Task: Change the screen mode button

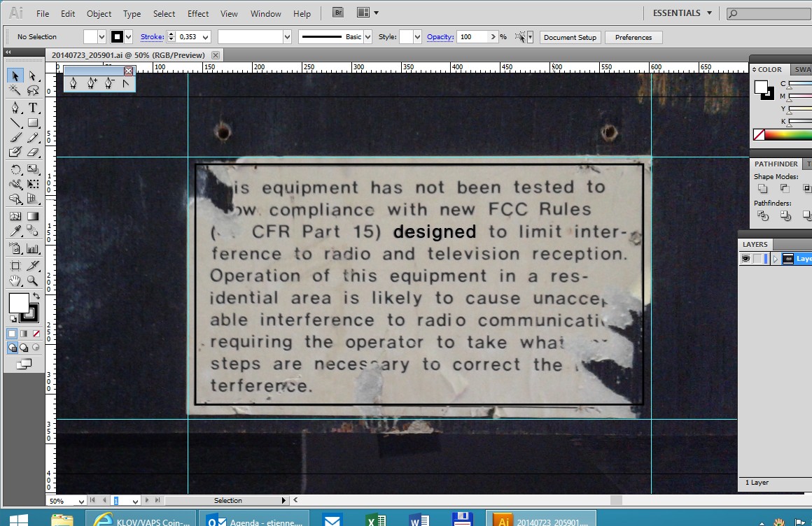Action: 24,364
